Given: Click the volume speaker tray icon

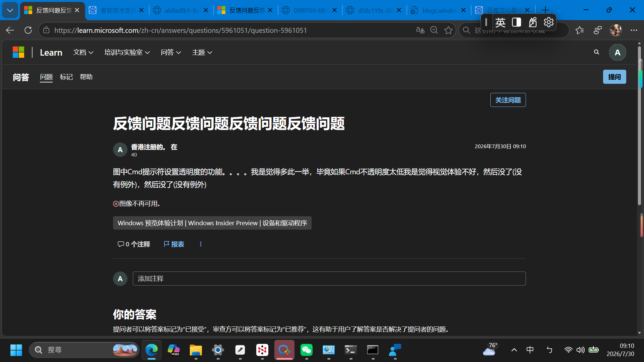Looking at the screenshot, I should tap(580, 350).
